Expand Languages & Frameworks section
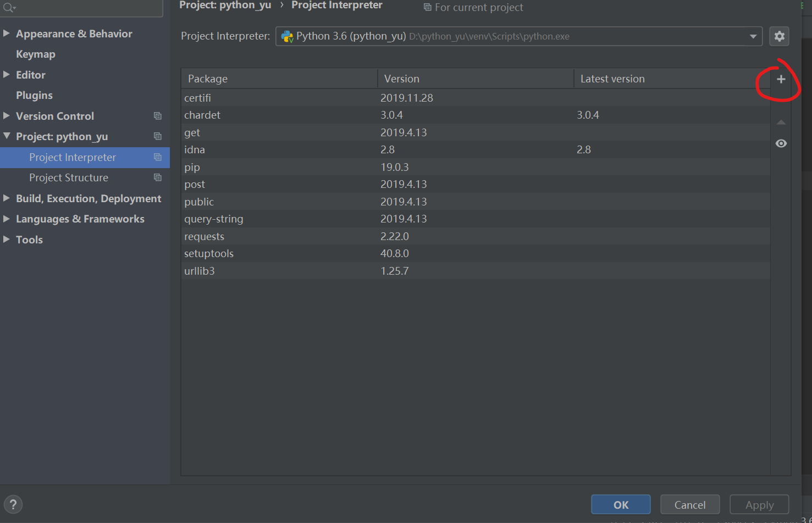The image size is (812, 523). (x=7, y=219)
